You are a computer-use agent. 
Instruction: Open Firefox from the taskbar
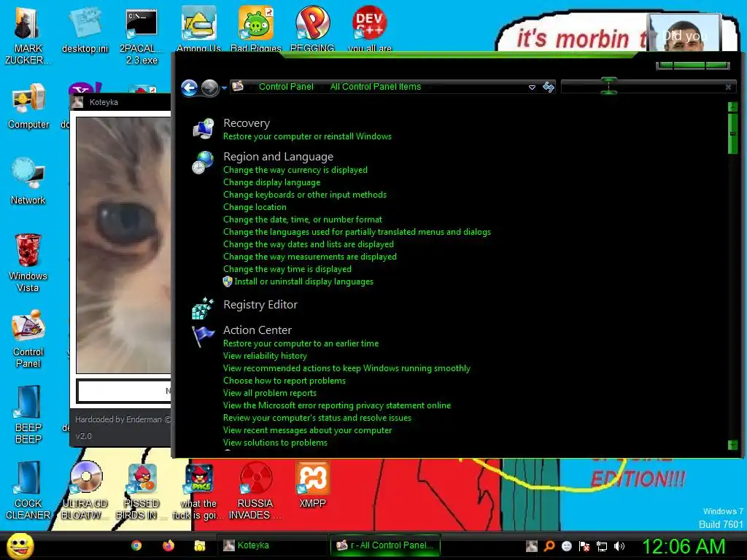tap(169, 545)
